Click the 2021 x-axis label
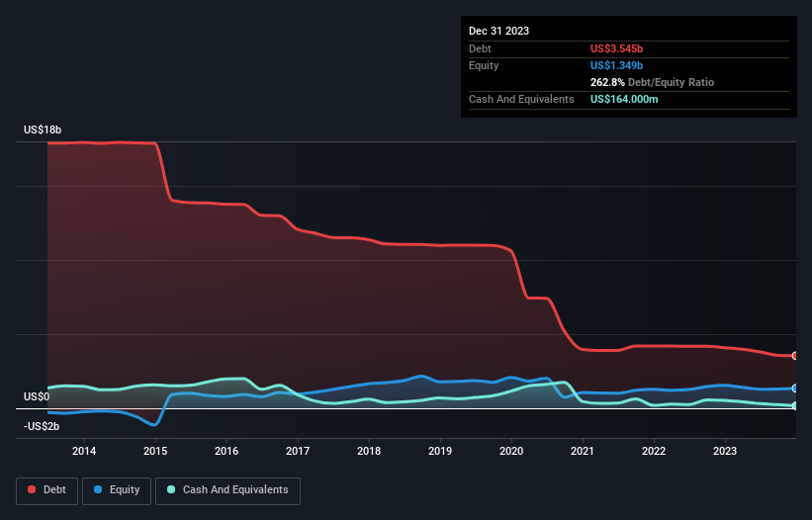This screenshot has height=520, width=812. point(583,451)
